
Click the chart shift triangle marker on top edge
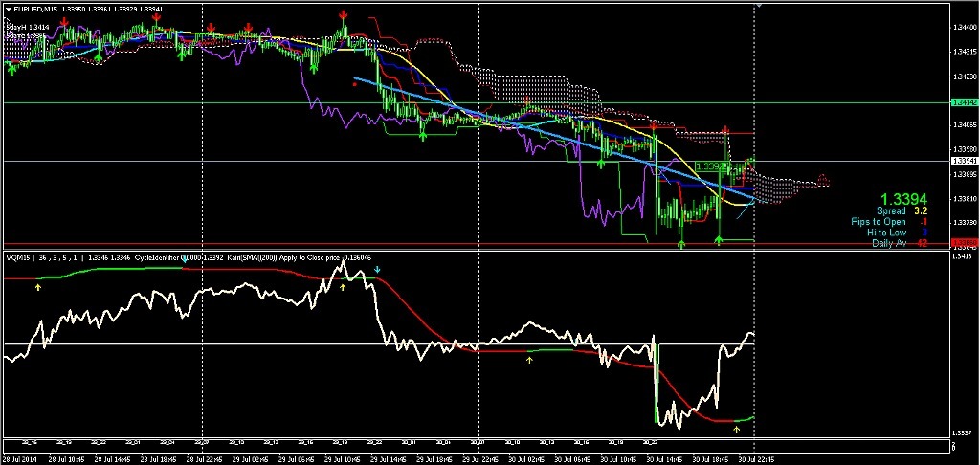pyautogui.click(x=758, y=5)
